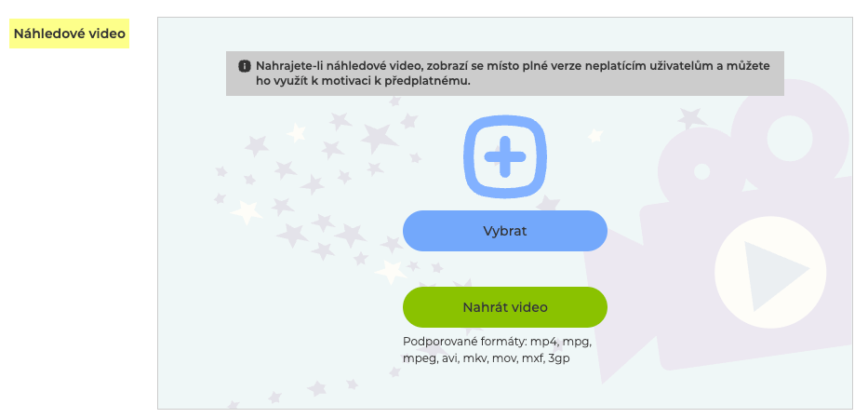This screenshot has height=418, width=868.
Task: Click the gray info banner text
Action: coord(512,73)
